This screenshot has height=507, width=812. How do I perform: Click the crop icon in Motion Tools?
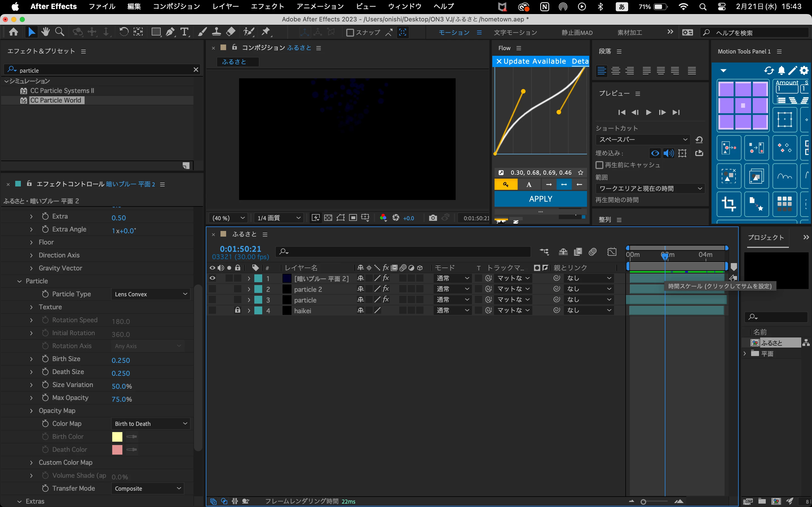[x=729, y=204]
